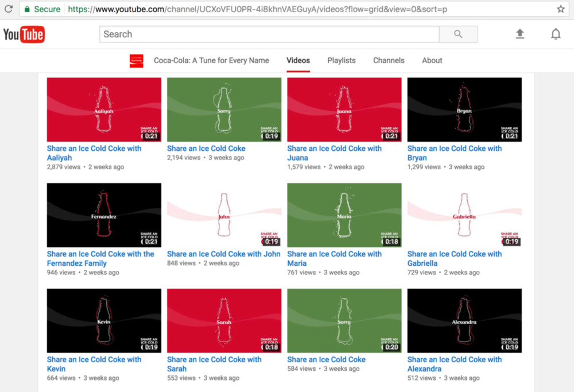Open the Sarah video thumbnail

click(x=224, y=321)
